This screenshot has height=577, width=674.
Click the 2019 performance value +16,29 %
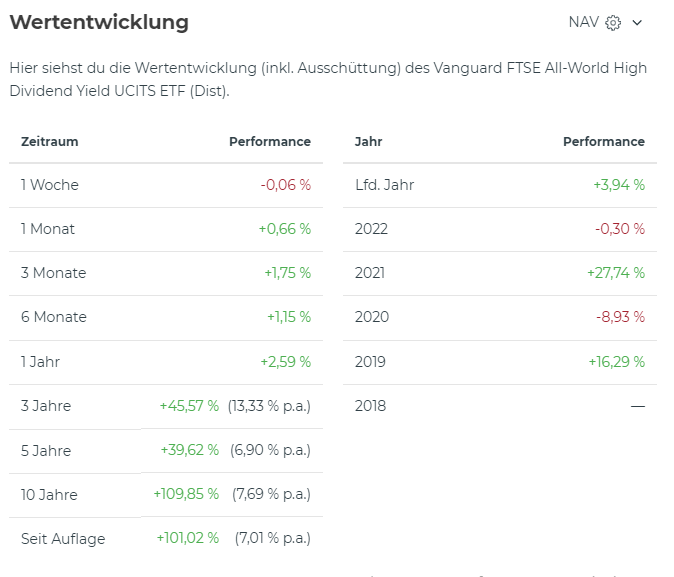616,362
